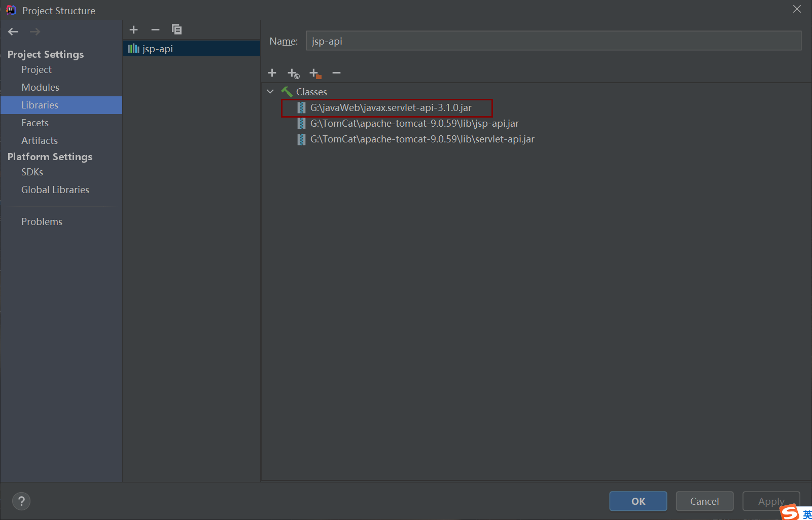The width and height of the screenshot is (812, 520).
Task: Attach JAR directories via the folder-plus icon
Action: click(314, 73)
